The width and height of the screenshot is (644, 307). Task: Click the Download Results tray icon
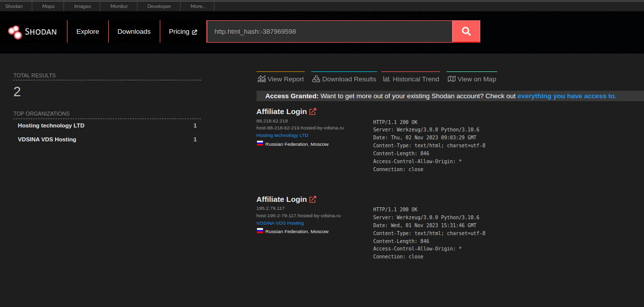click(316, 79)
